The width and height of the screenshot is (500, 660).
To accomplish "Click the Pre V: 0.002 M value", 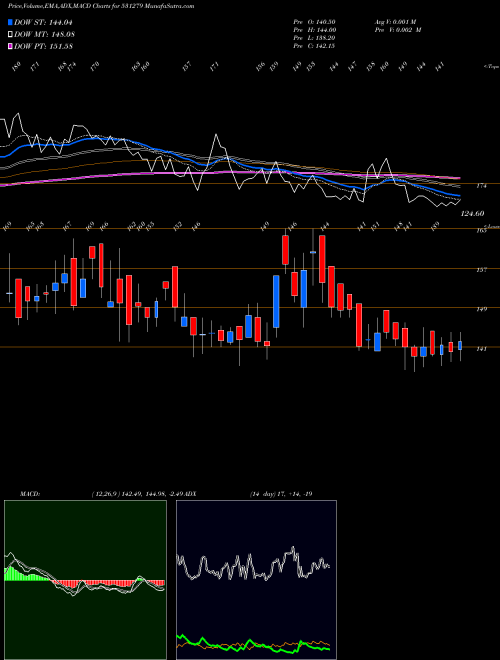I will point(398,30).
